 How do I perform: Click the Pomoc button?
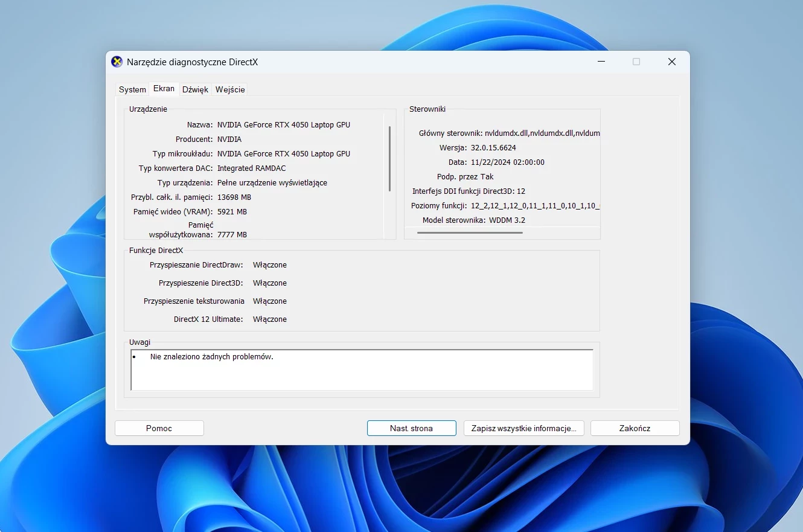pyautogui.click(x=159, y=428)
